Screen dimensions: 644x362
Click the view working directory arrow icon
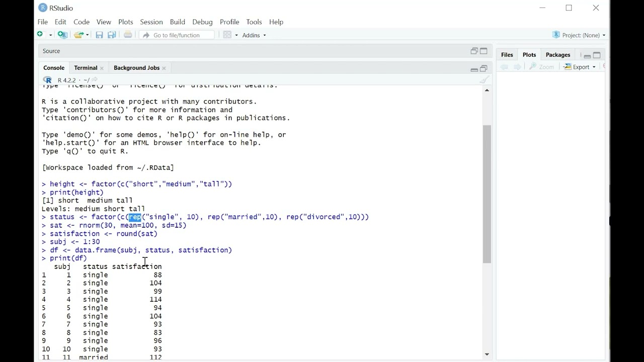[x=95, y=80]
